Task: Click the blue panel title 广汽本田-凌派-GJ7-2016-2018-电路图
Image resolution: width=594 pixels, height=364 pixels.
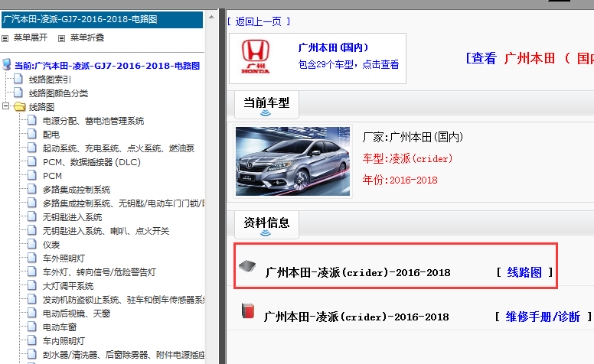Action: [x=103, y=20]
